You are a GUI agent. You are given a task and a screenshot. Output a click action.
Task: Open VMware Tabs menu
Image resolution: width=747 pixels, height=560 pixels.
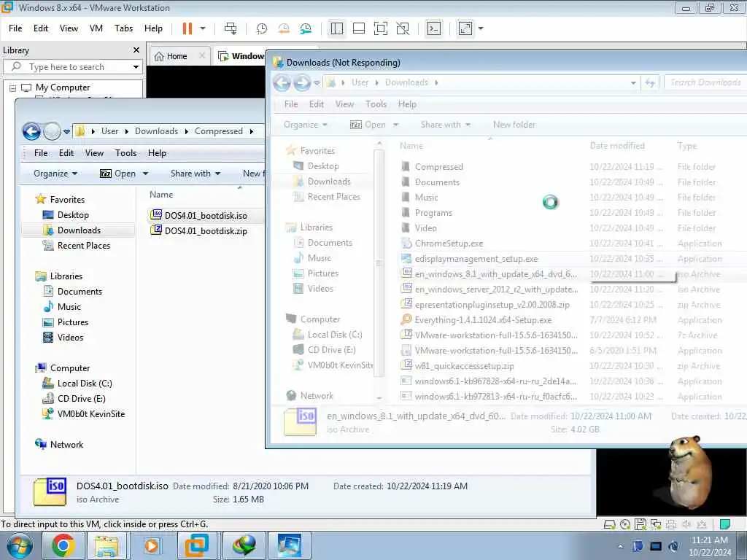tap(123, 28)
